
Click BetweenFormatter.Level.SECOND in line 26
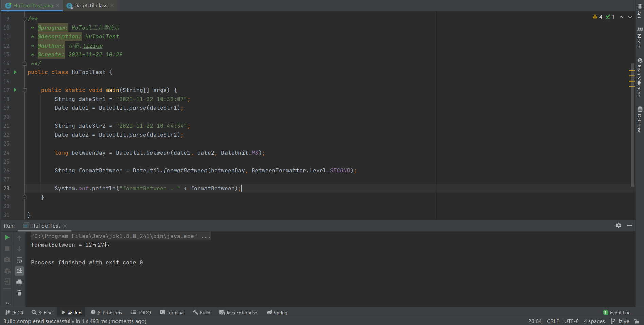pyautogui.click(x=301, y=170)
